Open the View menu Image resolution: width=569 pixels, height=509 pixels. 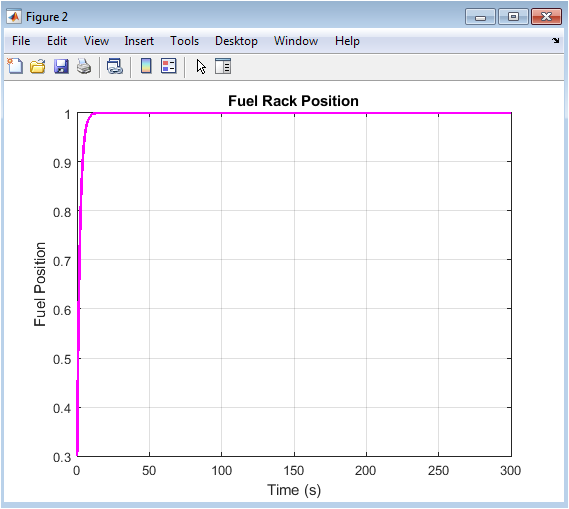(x=97, y=41)
